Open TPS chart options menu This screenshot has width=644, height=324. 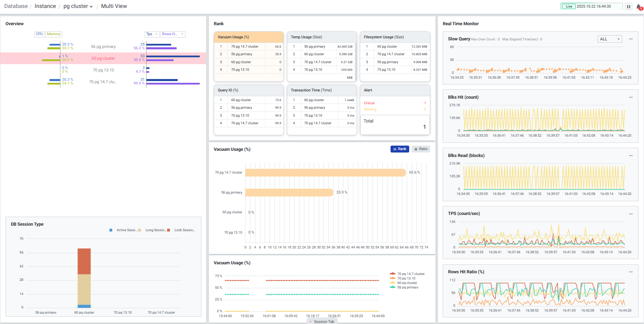coord(631,214)
